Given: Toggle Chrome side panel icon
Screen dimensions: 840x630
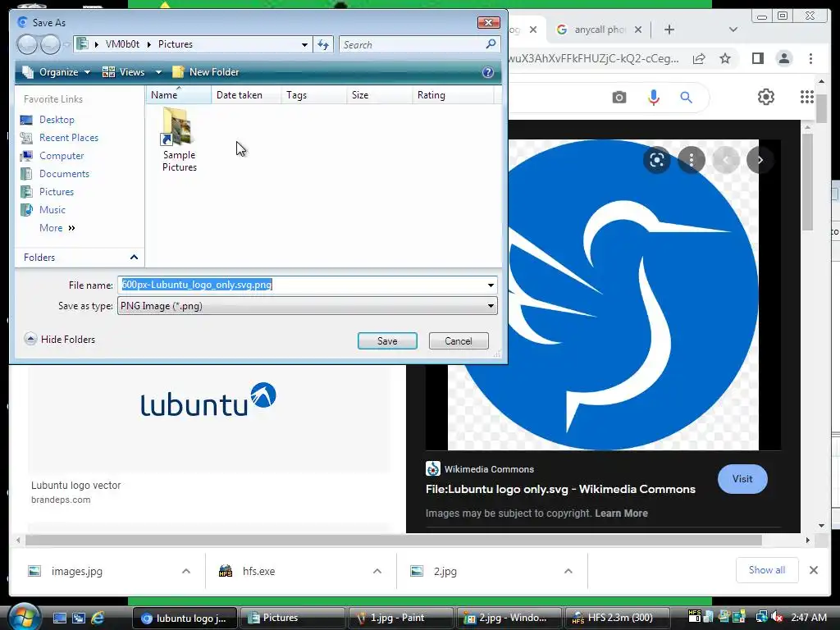Looking at the screenshot, I should 757,58.
